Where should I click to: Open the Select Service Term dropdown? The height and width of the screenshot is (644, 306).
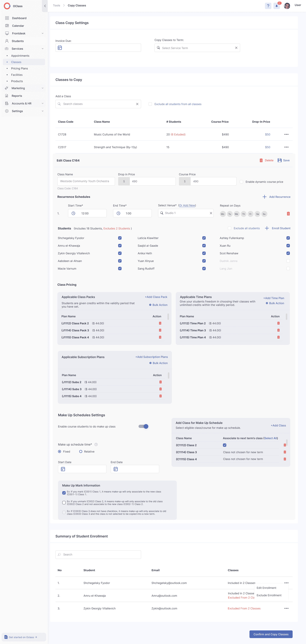coord(197,48)
